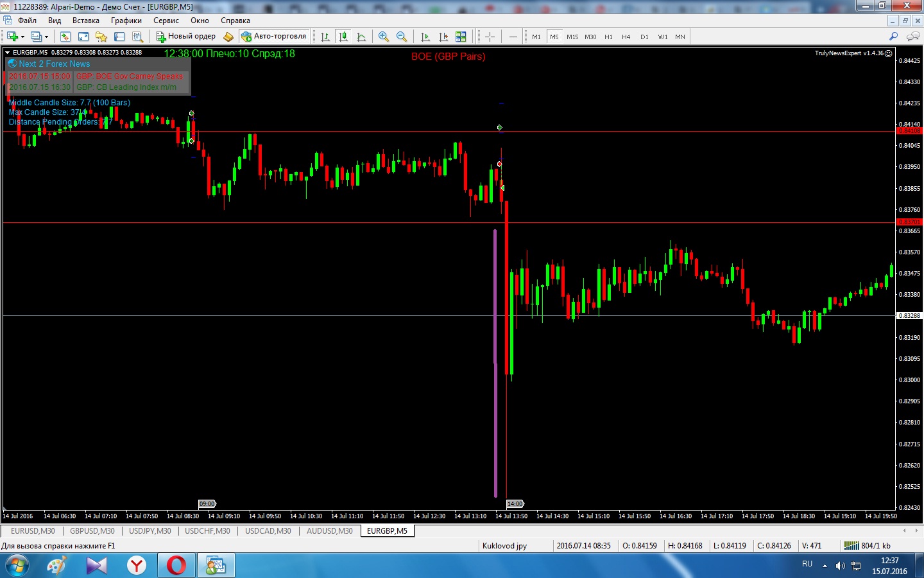
Task: Select the horizontal line drawing tool
Action: pos(513,37)
